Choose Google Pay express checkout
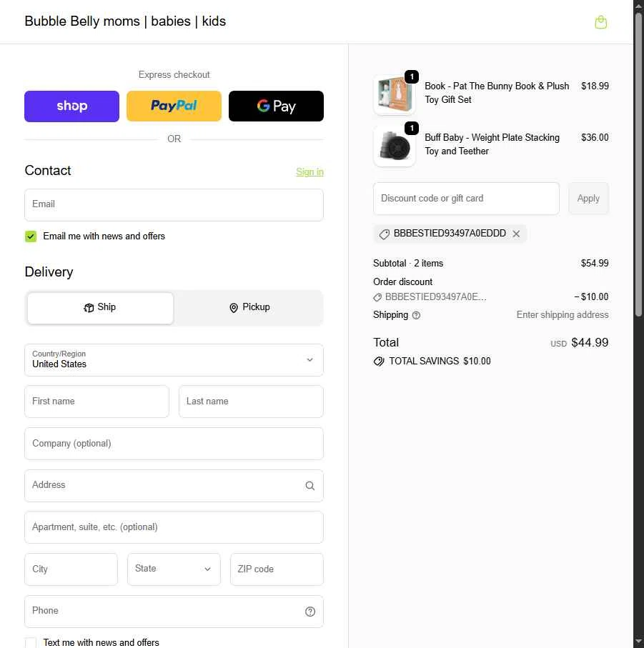Viewport: 644px width, 648px height. [x=276, y=106]
